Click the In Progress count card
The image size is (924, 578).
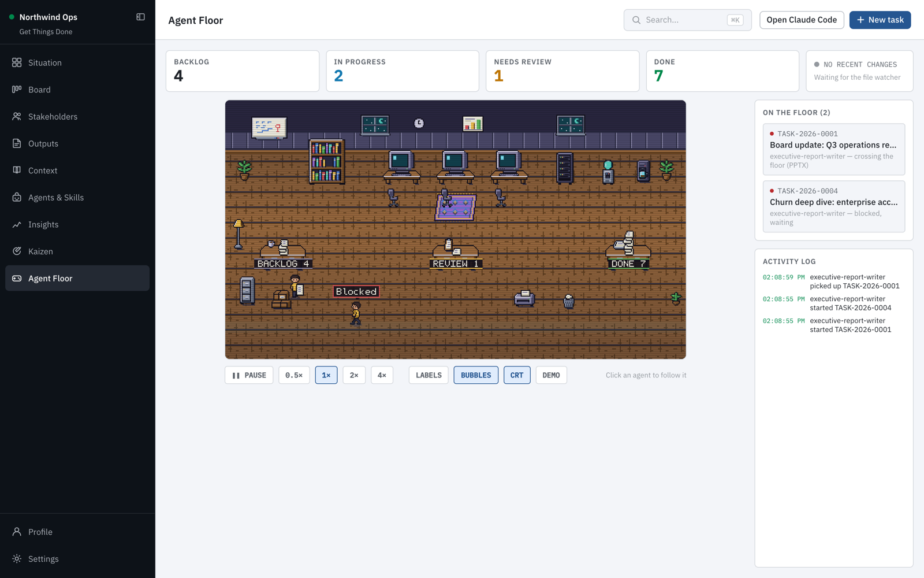tap(403, 71)
